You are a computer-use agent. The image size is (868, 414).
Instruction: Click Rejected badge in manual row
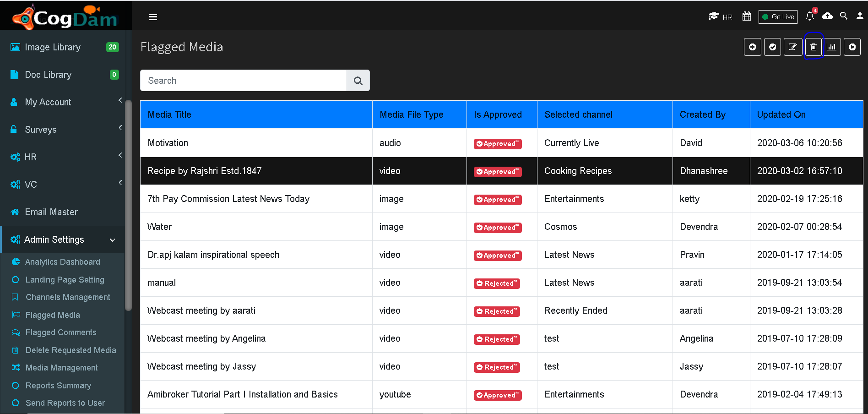(x=497, y=283)
